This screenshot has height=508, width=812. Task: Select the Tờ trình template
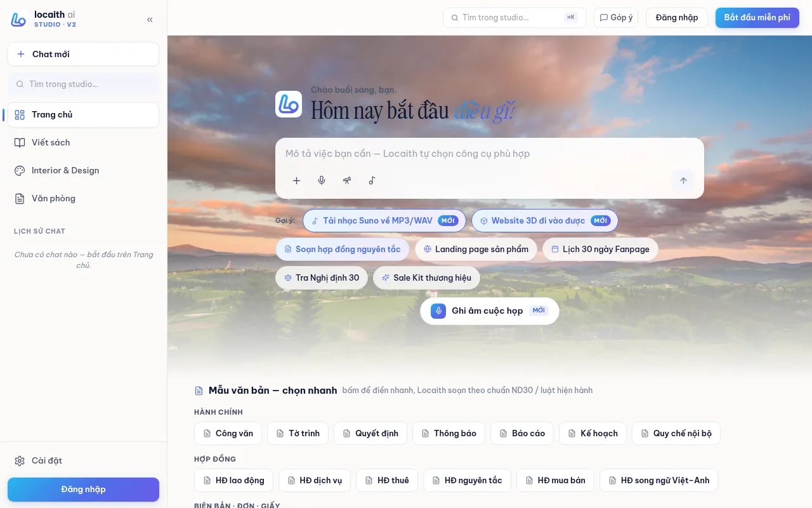(x=298, y=433)
